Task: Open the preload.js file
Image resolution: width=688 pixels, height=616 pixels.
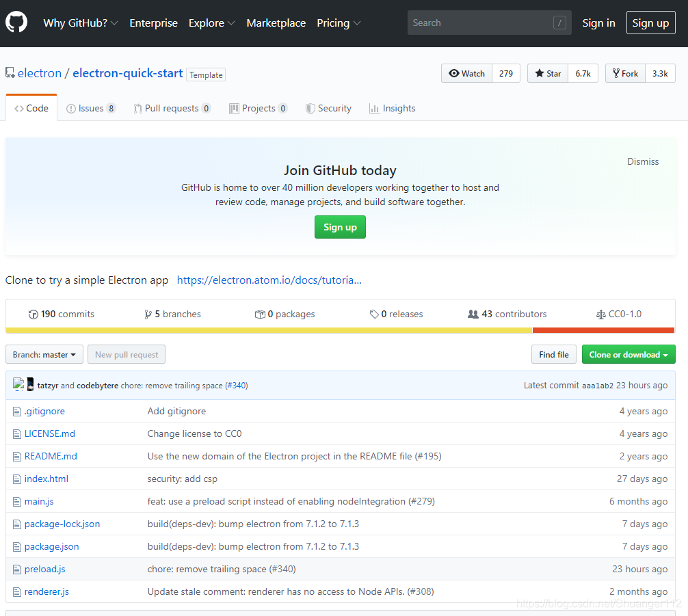Action: [x=44, y=570]
